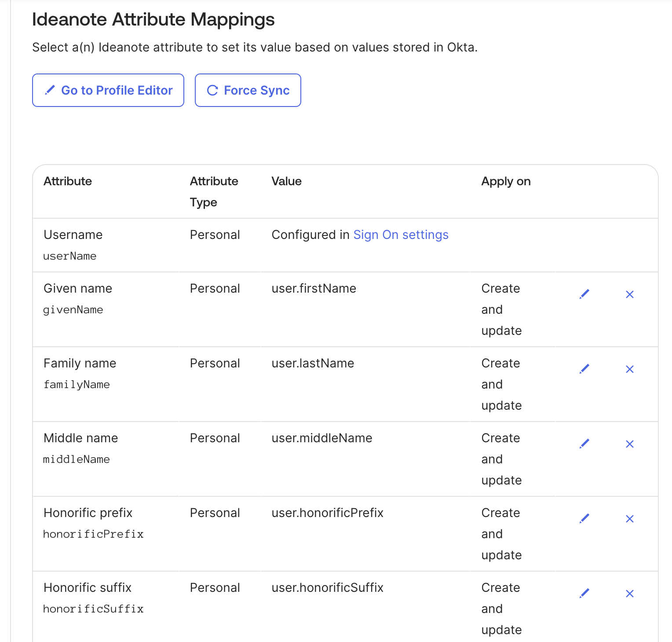The width and height of the screenshot is (672, 642).
Task: Remove the Middle name mapping
Action: point(630,444)
